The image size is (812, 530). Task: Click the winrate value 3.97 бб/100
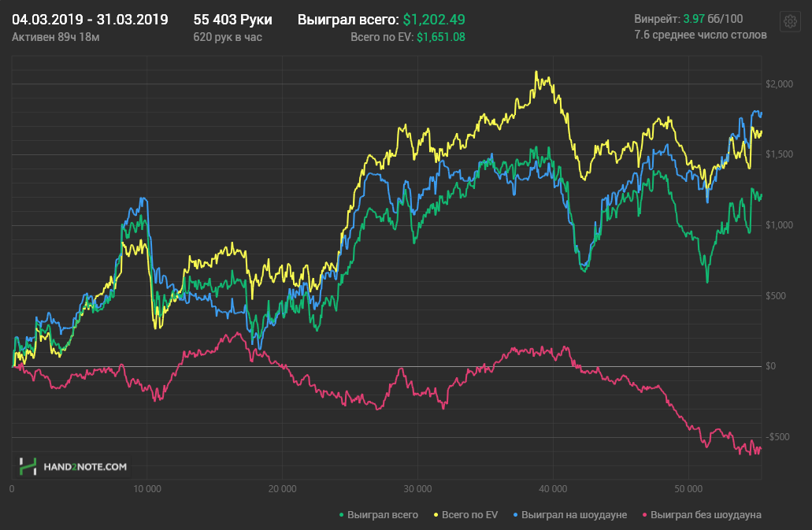(713, 19)
